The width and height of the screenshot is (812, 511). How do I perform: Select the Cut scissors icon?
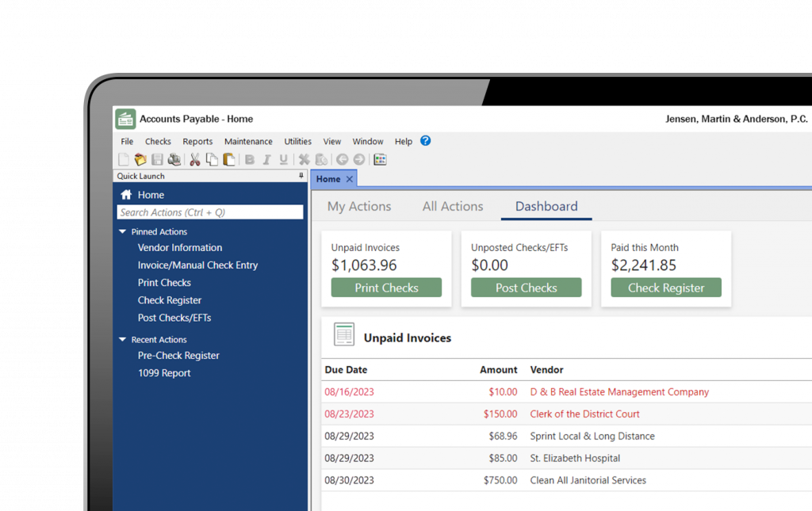point(194,159)
